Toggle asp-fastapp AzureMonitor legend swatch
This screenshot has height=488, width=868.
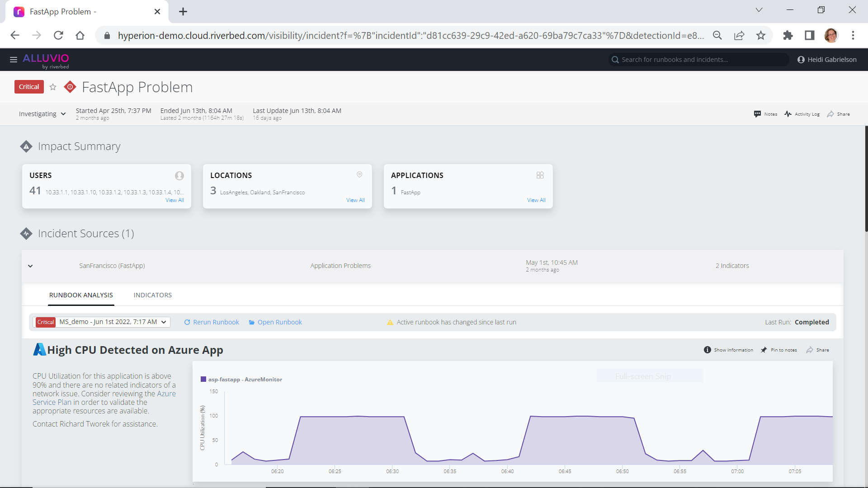203,380
